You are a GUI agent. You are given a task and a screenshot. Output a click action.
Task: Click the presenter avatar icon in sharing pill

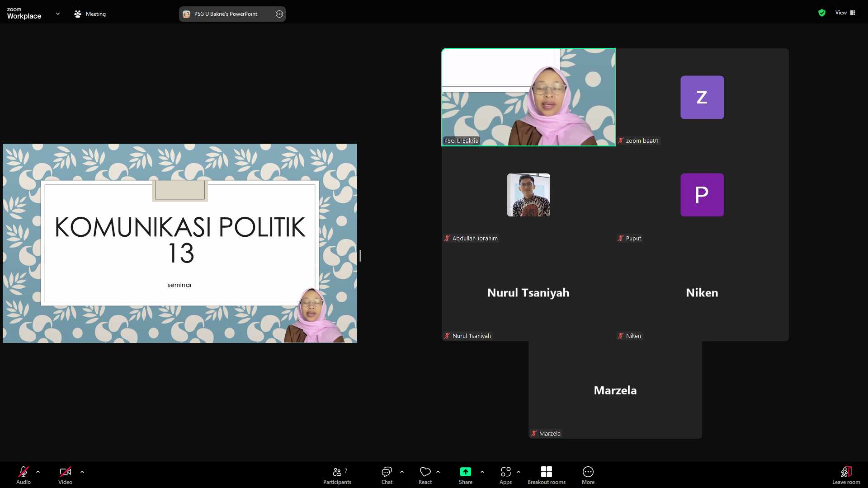(x=186, y=14)
